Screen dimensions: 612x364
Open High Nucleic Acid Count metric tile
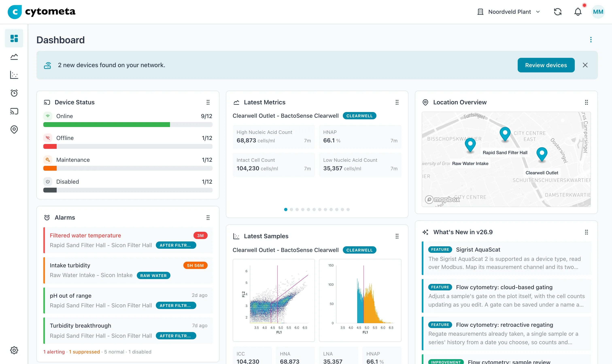274,137
